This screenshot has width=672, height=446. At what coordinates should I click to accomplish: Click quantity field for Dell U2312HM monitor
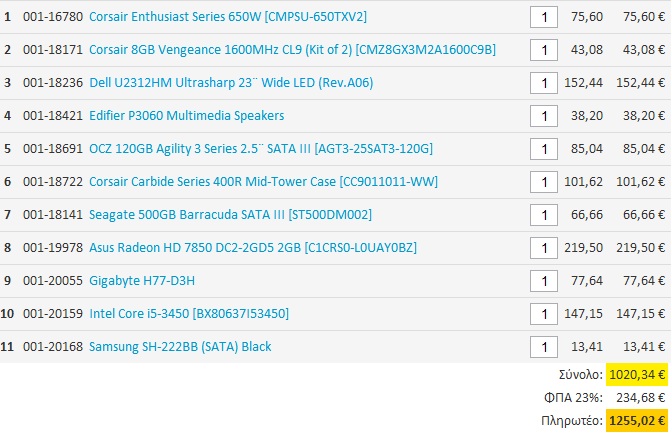(544, 83)
